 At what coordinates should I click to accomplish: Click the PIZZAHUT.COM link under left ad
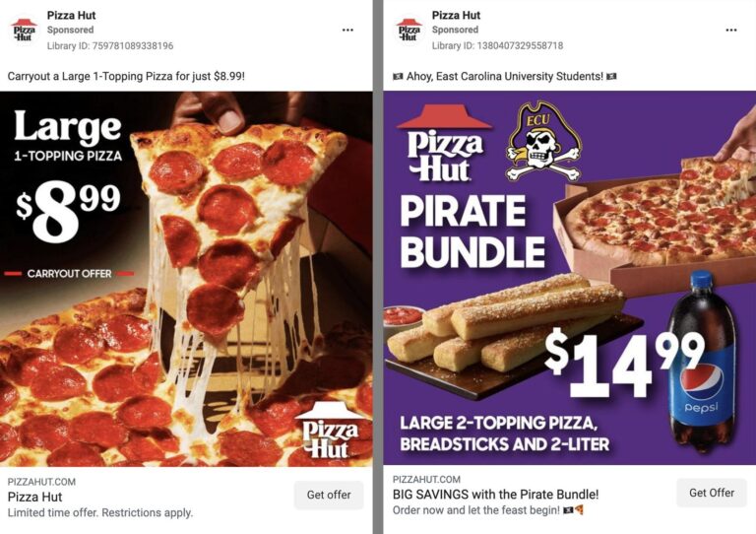click(41, 482)
